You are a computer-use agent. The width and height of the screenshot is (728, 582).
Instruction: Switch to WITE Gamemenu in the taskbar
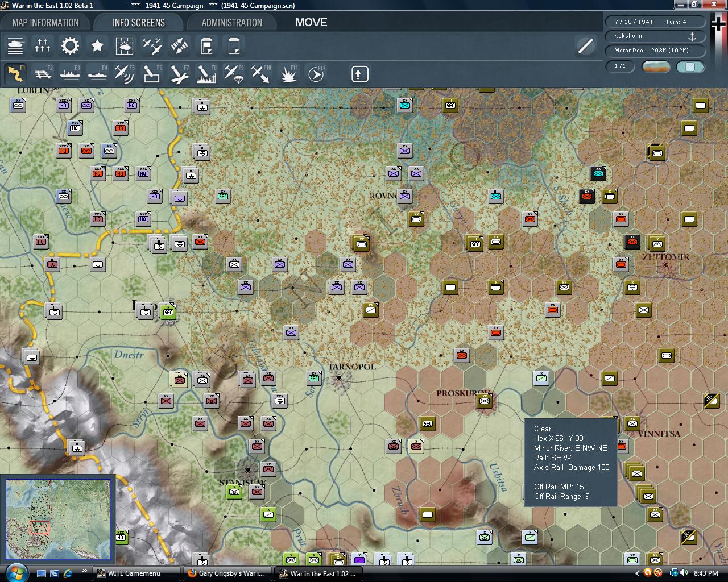(x=136, y=573)
